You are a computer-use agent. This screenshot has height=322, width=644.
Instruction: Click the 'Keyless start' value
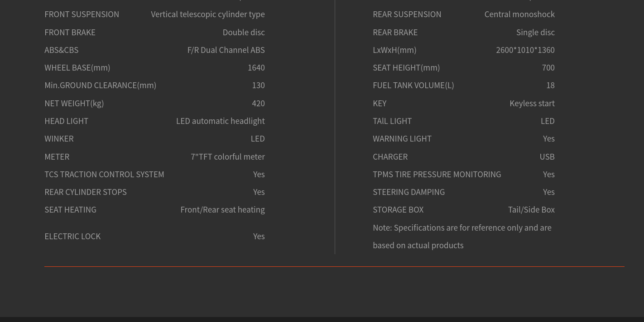532,104
